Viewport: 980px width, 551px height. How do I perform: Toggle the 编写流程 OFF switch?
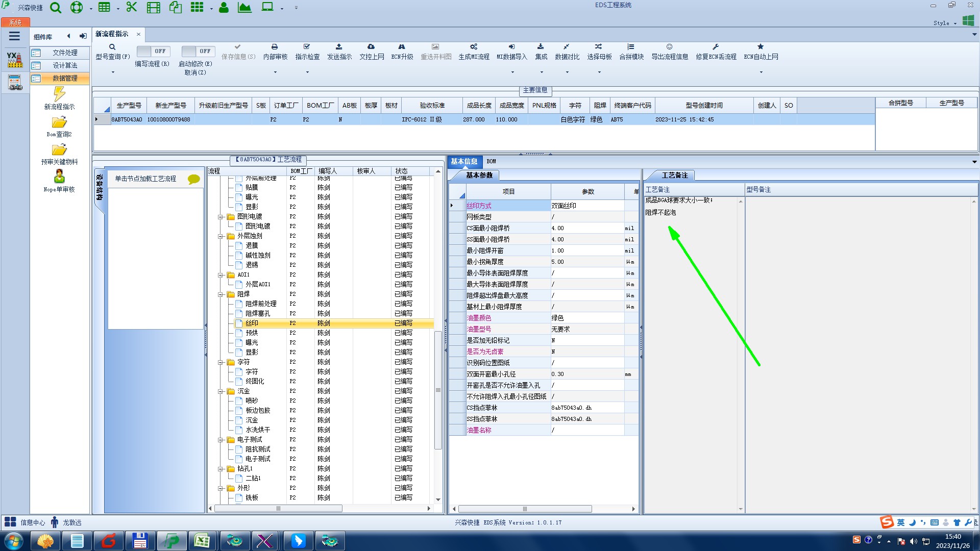click(x=152, y=51)
